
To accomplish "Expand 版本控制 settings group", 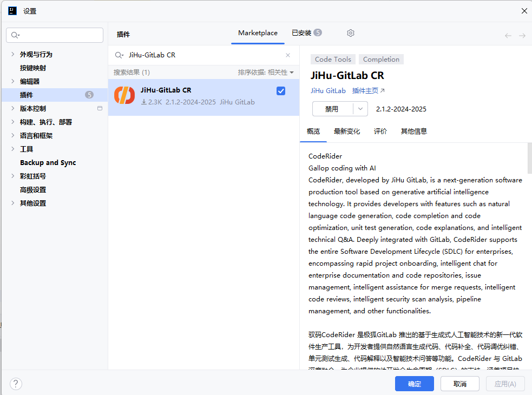I will click(x=13, y=108).
